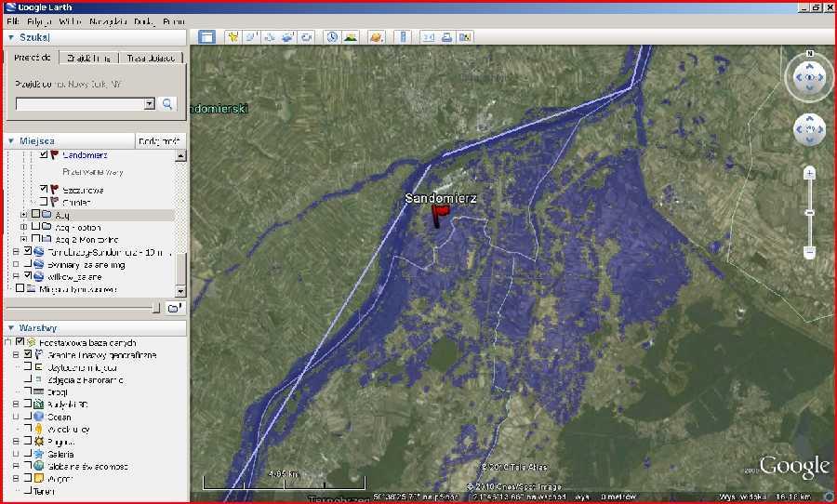Click the move joystick hand control
This screenshot has width=837, height=504.
point(810,129)
